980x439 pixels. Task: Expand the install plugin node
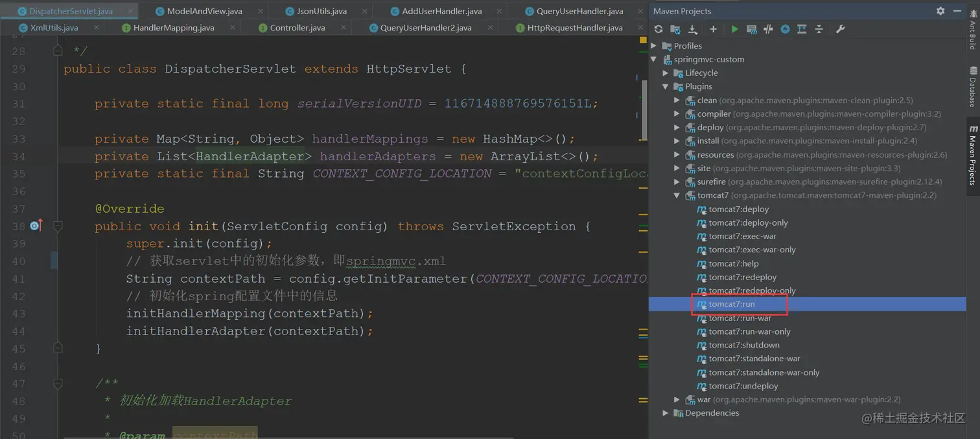[x=677, y=141]
